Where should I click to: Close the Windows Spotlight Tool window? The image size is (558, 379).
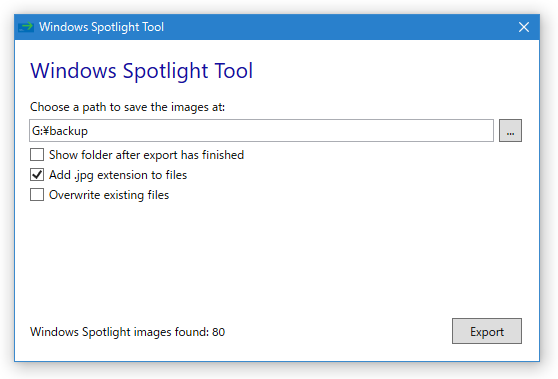pos(523,27)
